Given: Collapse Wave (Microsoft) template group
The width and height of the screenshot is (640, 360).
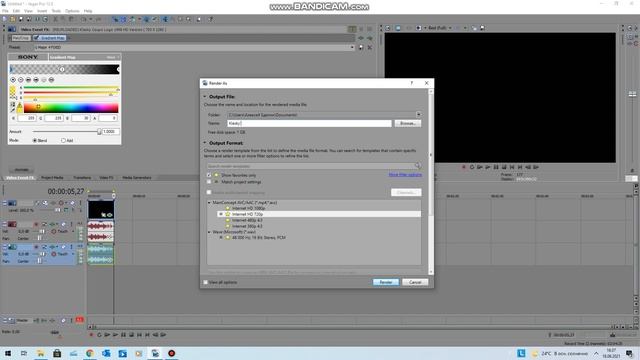Looking at the screenshot, I should 209,232.
